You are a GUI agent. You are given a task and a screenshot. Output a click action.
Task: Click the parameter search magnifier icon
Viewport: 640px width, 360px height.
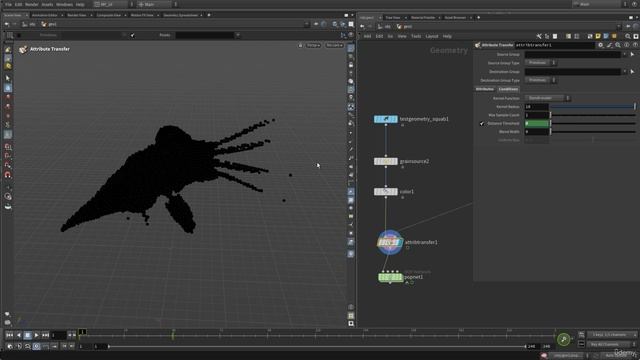click(618, 45)
